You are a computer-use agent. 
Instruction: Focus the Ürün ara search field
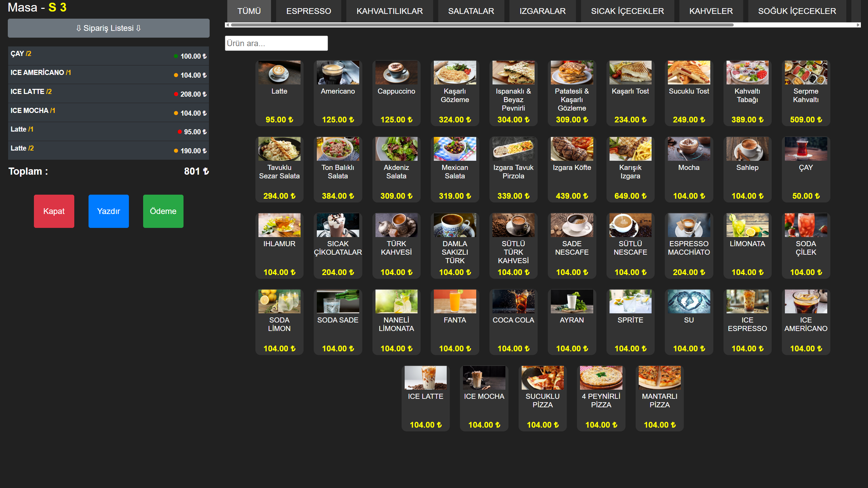pos(276,43)
